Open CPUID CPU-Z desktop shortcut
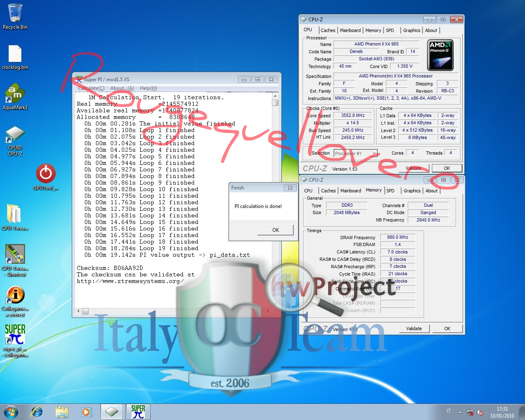Screen dimensions: 525x420 coord(15,141)
